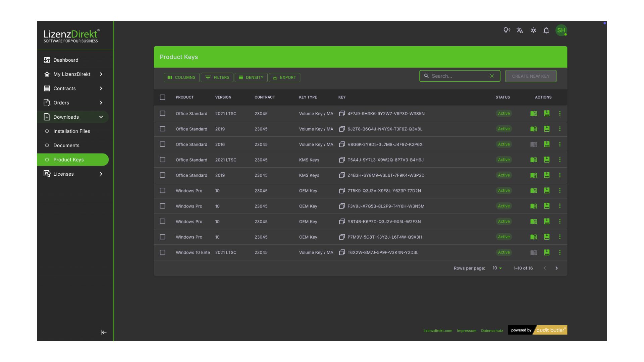644x362 pixels.
Task: Check the select-all checkbox in the table header
Action: pos(162,97)
